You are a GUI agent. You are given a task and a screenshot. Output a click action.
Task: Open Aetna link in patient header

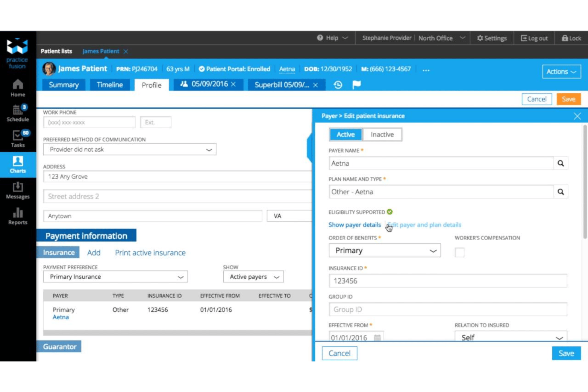(x=287, y=69)
